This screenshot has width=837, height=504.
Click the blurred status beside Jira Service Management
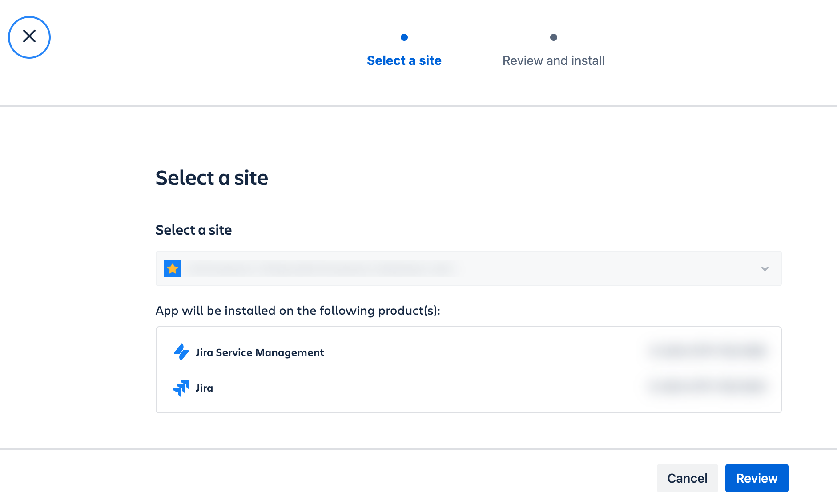tap(707, 350)
